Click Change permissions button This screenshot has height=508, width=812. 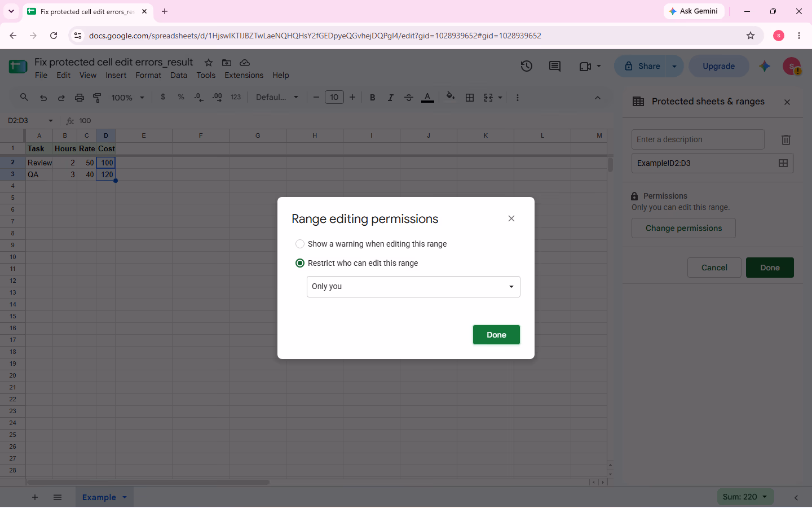(x=683, y=228)
